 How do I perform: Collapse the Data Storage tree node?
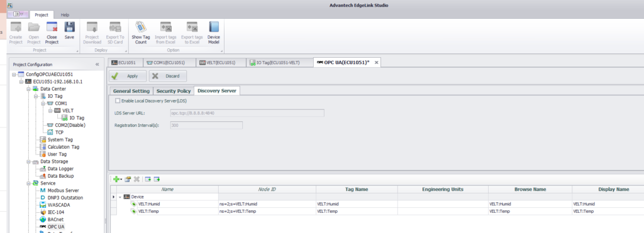click(29, 161)
